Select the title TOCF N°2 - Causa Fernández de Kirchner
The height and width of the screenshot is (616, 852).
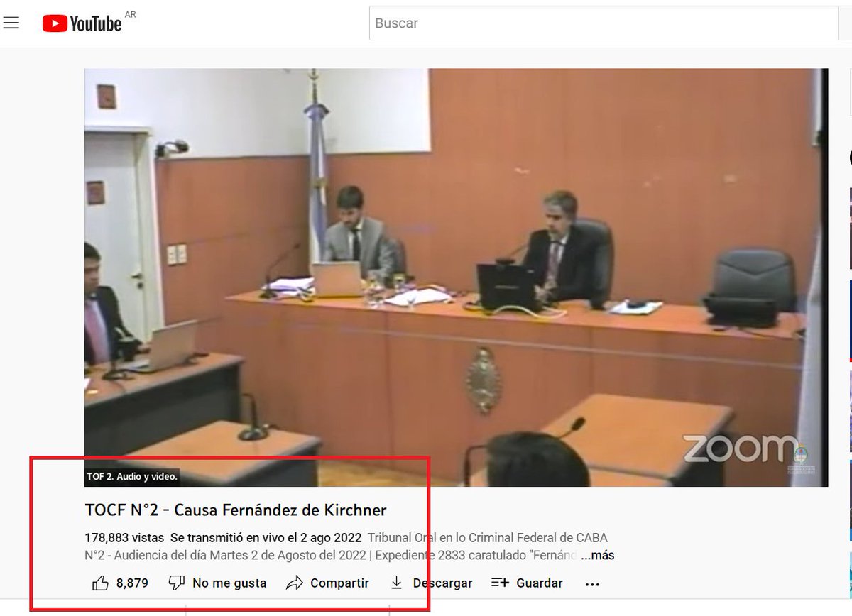click(x=236, y=510)
